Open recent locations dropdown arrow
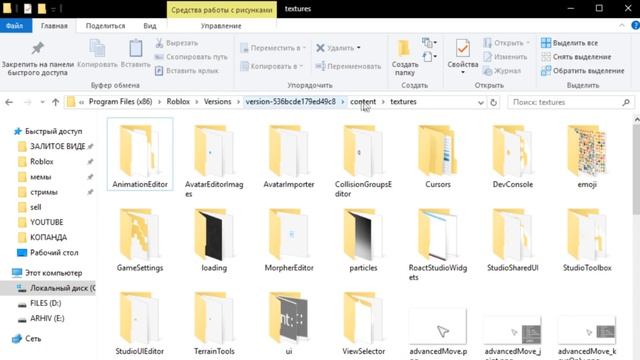The width and height of the screenshot is (640, 360). coord(42,102)
